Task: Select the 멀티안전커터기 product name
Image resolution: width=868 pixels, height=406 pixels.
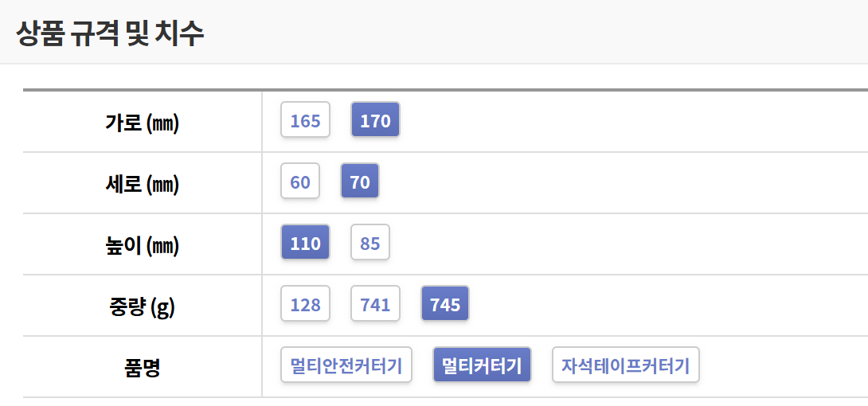Action: [x=346, y=366]
